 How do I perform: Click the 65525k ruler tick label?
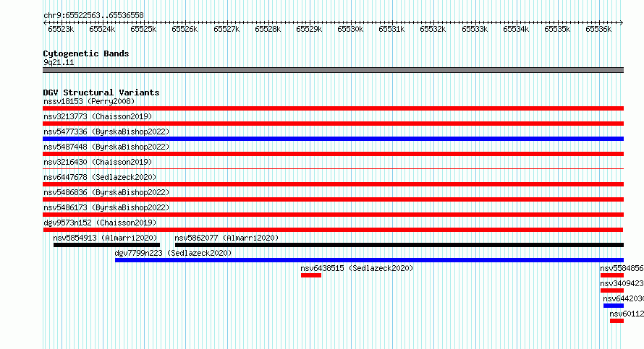pyautogui.click(x=143, y=29)
